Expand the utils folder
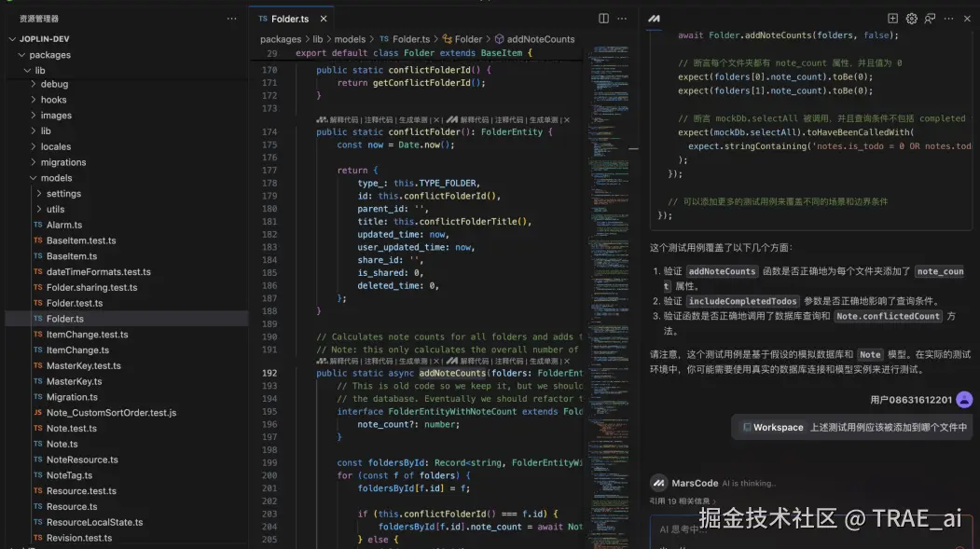Screen dimensions: 980x549 (x=39, y=209)
